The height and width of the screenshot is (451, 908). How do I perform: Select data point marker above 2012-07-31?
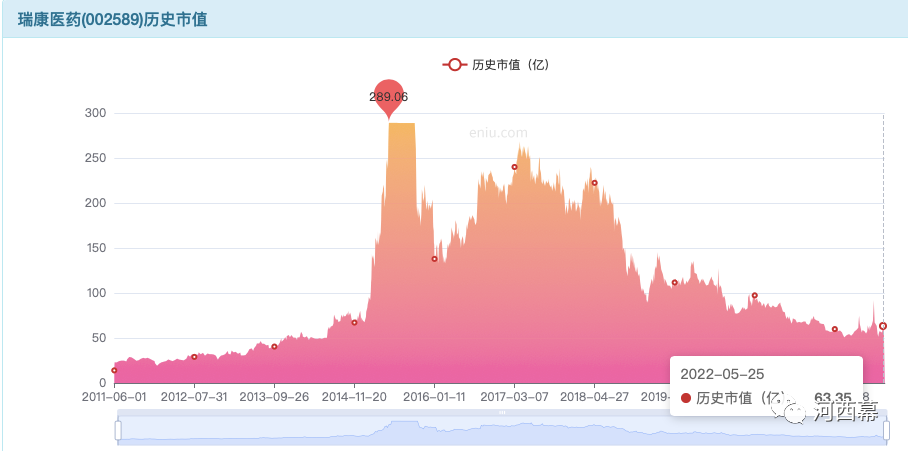coord(194,357)
